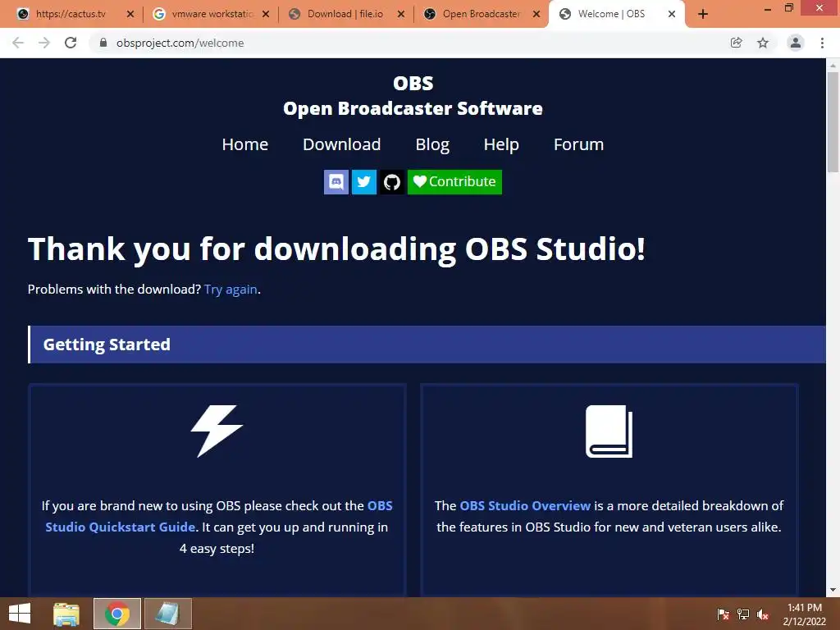This screenshot has width=840, height=630.
Task: Open the Download menu item
Action: click(x=342, y=144)
